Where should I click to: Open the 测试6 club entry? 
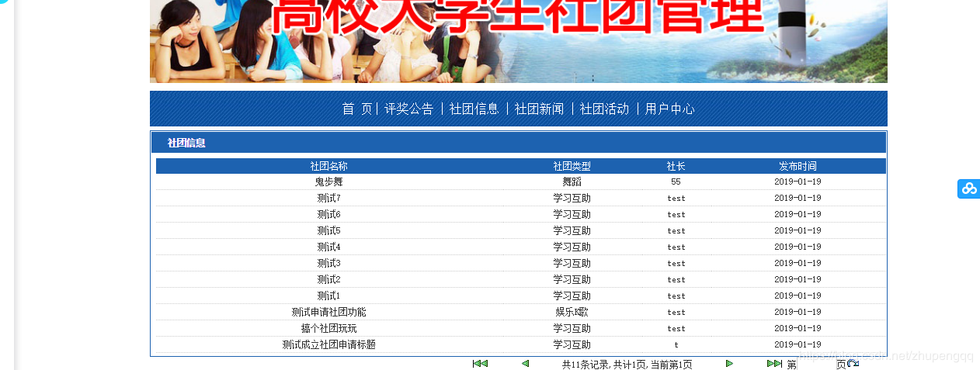tap(328, 214)
